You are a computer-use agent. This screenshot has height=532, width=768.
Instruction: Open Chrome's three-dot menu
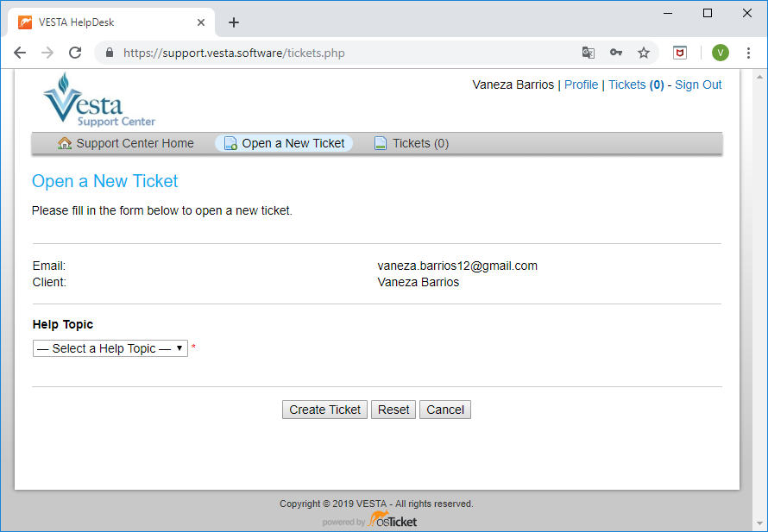coord(748,53)
